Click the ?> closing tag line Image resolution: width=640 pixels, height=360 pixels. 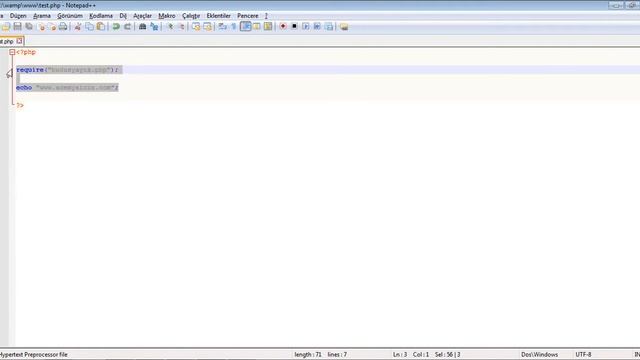(x=20, y=105)
